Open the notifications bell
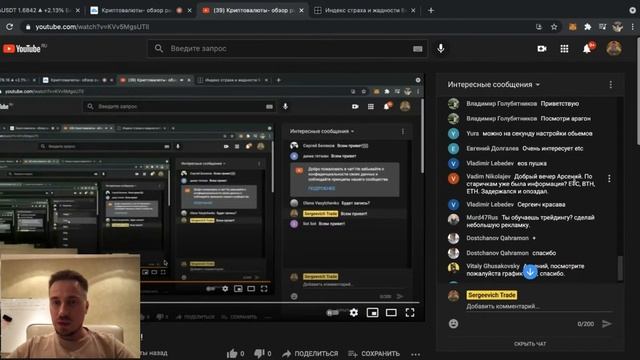The width and height of the screenshot is (640, 360). pos(587,49)
